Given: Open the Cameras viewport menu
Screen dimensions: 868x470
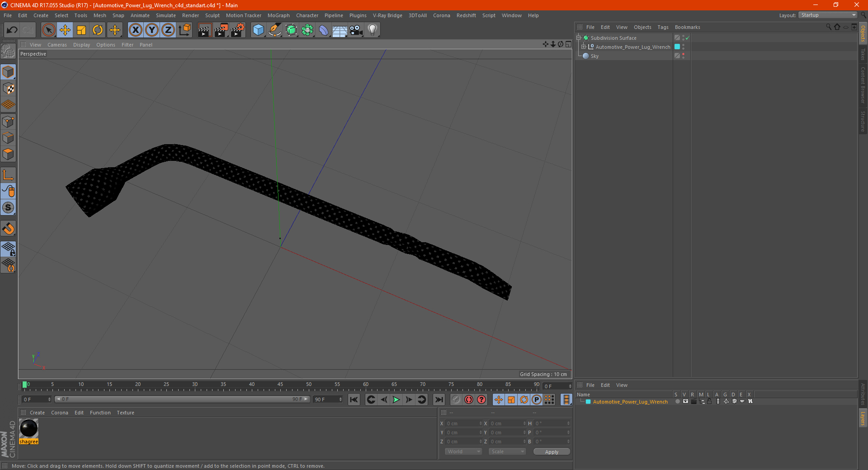Looking at the screenshot, I should click(57, 45).
